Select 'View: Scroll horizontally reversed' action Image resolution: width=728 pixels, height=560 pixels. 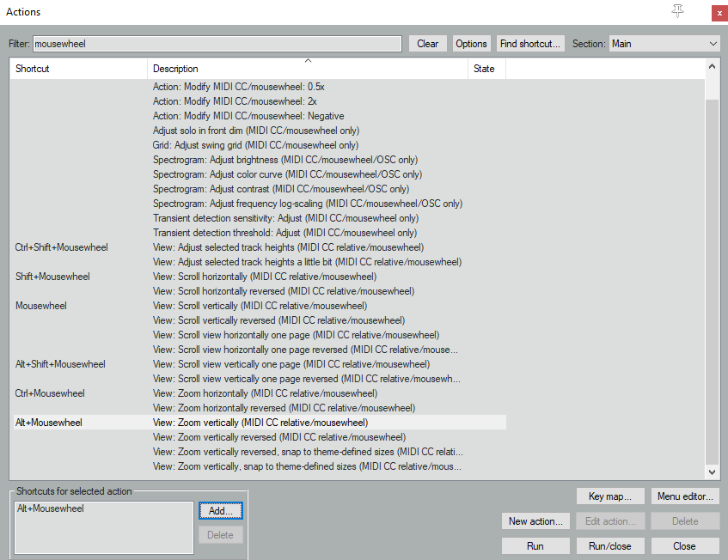point(284,291)
